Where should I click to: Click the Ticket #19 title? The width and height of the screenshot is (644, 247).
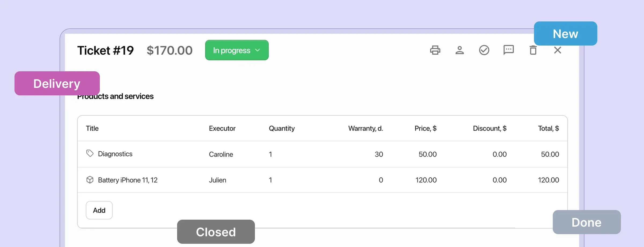105,50
